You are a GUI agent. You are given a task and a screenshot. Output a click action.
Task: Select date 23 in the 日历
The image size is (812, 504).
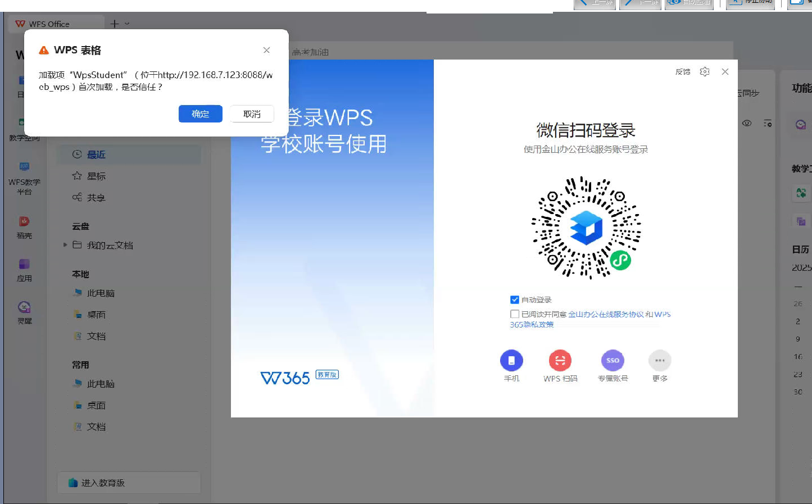[x=798, y=374]
